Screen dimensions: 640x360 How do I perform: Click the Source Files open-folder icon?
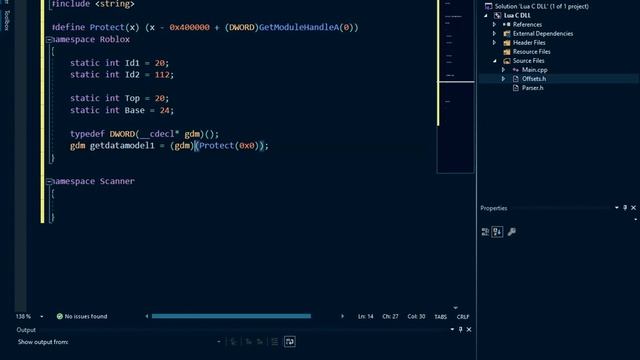pyautogui.click(x=507, y=61)
